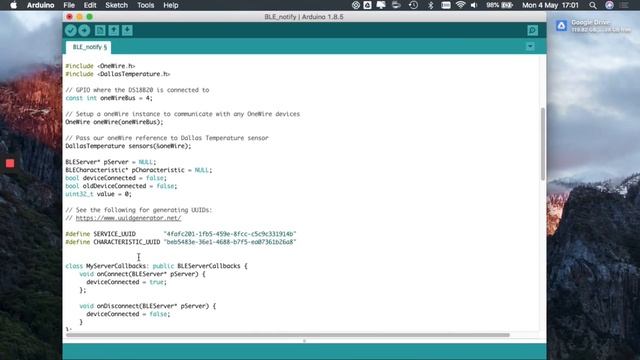This screenshot has height=360, width=640.
Task: Click 'uint32_t value = 0;' line
Action: (98, 194)
